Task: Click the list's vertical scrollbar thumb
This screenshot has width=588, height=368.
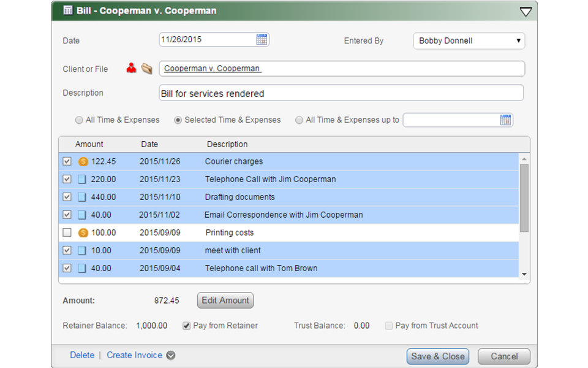Action: 524,198
